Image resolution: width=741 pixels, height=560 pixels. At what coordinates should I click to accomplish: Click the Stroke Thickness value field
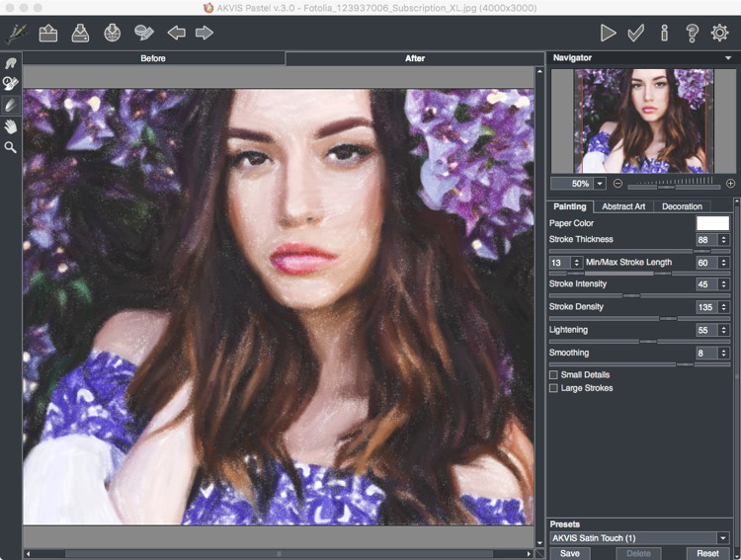[705, 240]
